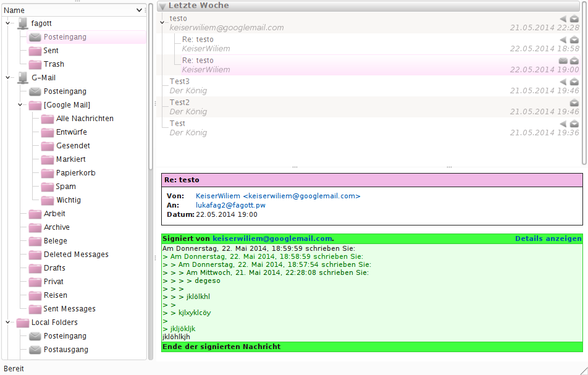Screen dimensions: 588x375
Task: Click the replied arrow icon on the Test3 row
Action: pos(563,82)
